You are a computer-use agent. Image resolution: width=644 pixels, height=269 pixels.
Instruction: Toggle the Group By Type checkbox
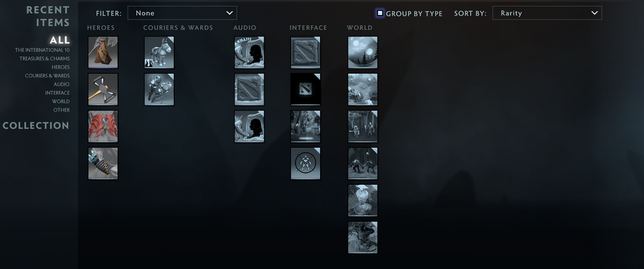pos(380,13)
